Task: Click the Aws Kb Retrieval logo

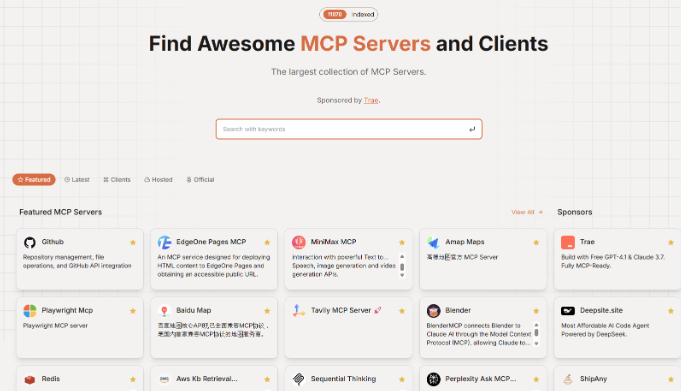Action: point(164,379)
